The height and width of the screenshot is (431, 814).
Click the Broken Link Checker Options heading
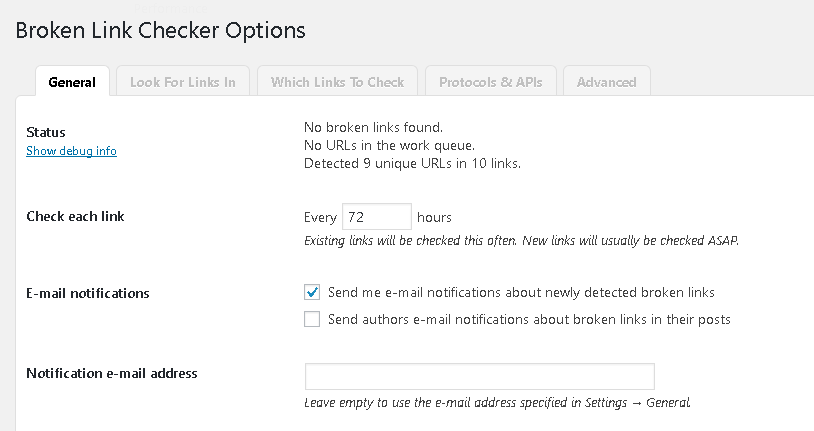[160, 30]
